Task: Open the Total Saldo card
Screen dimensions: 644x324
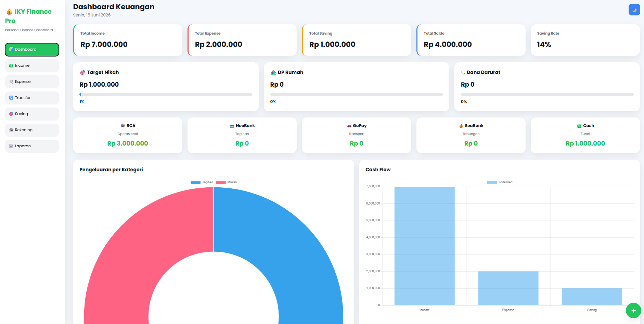Action: (471, 40)
